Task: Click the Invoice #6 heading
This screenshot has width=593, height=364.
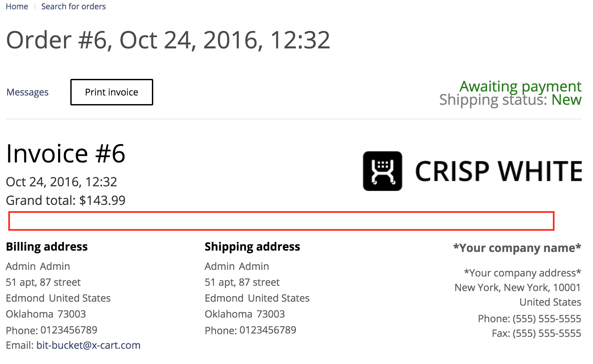Action: click(x=66, y=154)
